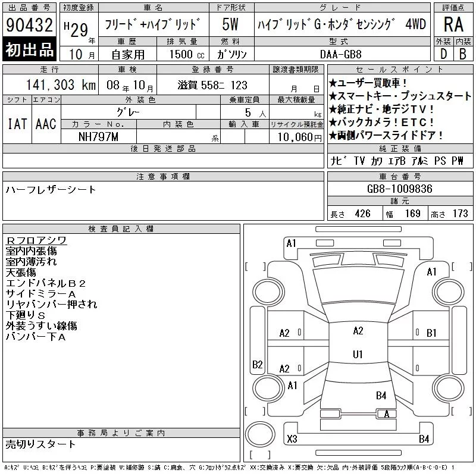Click inspector note エンドパネルB2
Image resolution: width=476 pixels, height=476 pixels.
click(46, 283)
